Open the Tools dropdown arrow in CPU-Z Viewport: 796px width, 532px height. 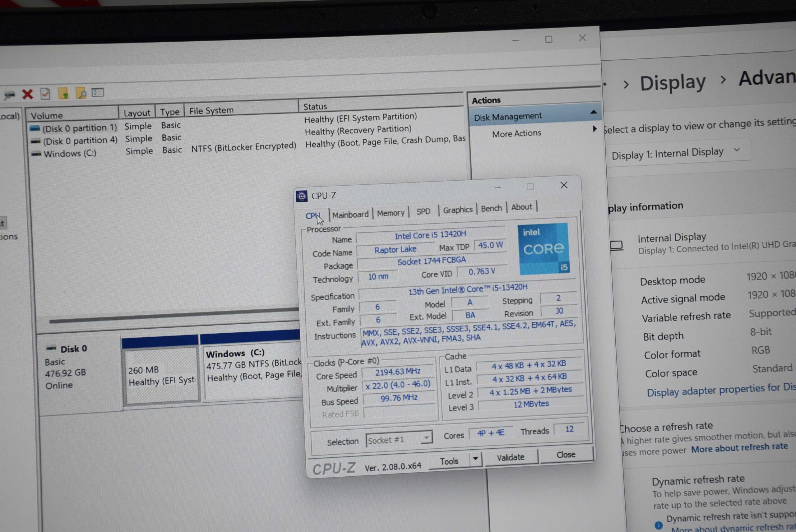(475, 459)
